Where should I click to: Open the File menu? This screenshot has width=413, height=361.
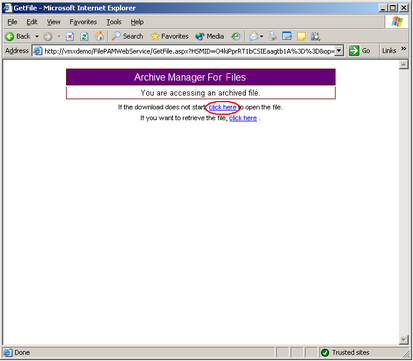[x=12, y=22]
